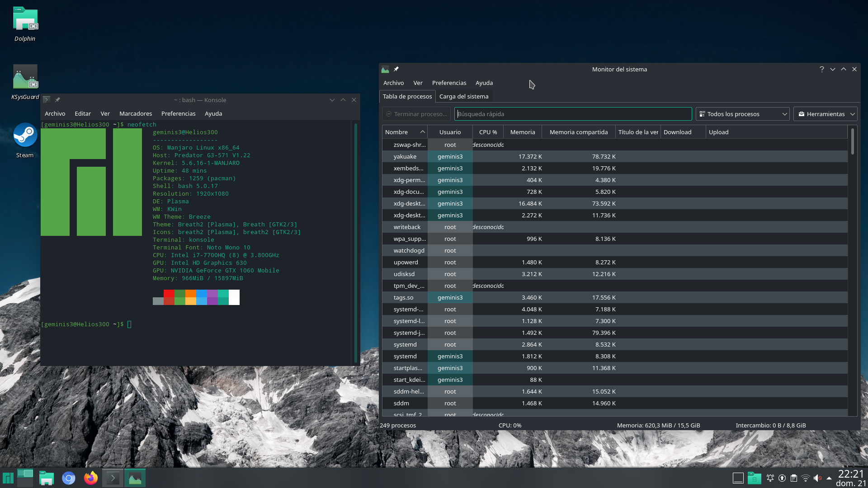This screenshot has width=868, height=488.
Task: Click the Wi-Fi network tray icon
Action: click(806, 478)
